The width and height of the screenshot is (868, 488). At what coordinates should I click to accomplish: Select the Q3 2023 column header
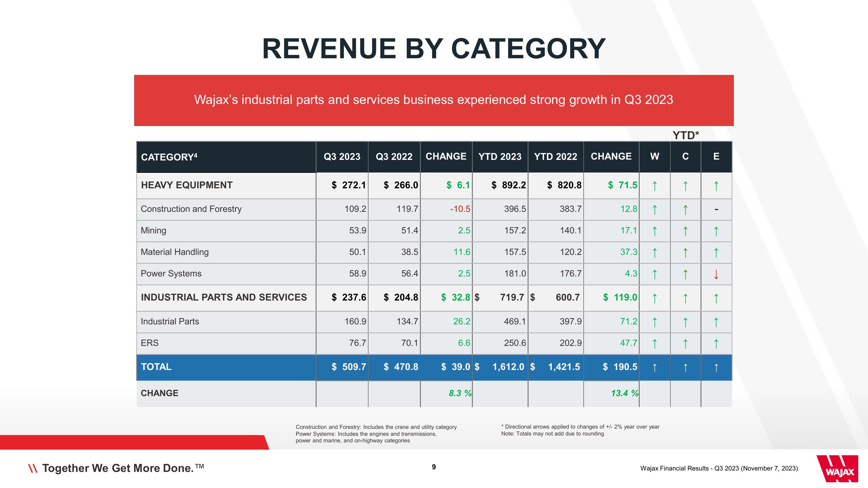click(x=342, y=157)
